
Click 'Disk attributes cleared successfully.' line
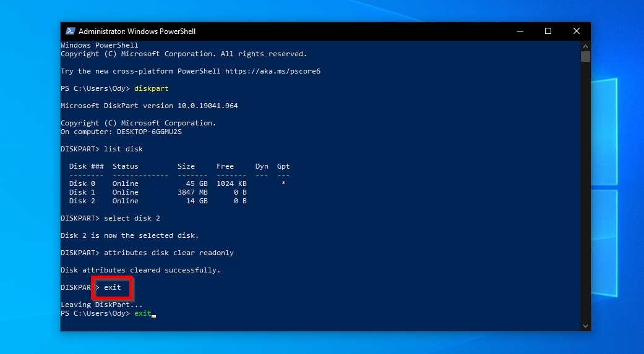[140, 270]
